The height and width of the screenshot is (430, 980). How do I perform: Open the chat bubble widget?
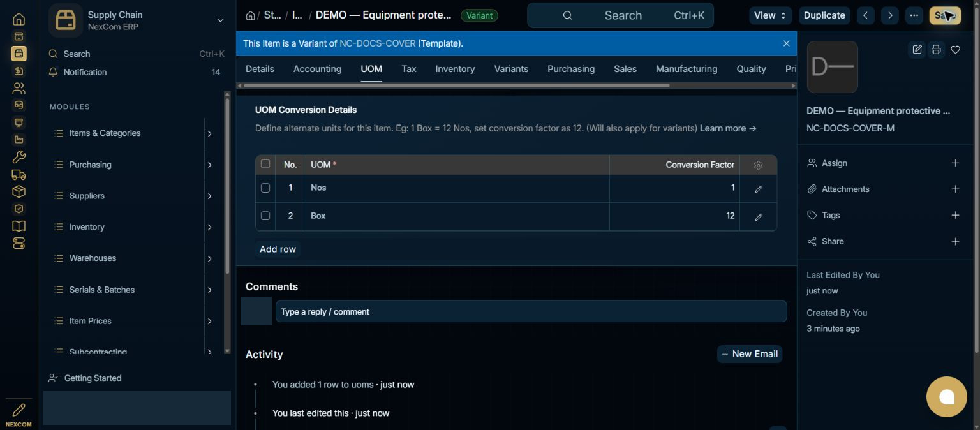pyautogui.click(x=947, y=397)
